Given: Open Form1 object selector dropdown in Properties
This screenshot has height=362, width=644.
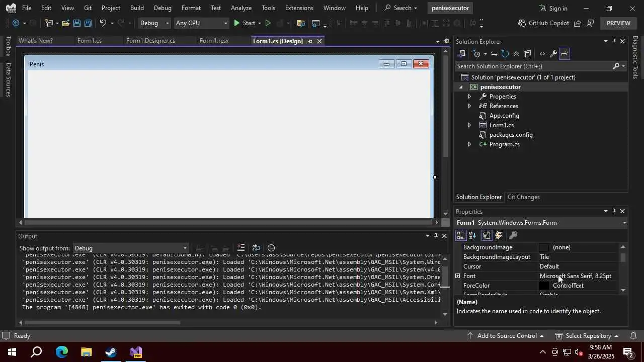Looking at the screenshot, I should pos(624,223).
